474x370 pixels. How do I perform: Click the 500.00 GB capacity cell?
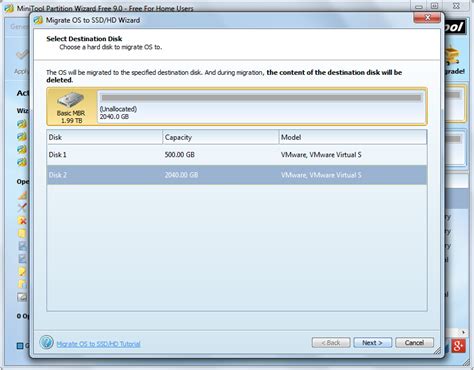180,155
